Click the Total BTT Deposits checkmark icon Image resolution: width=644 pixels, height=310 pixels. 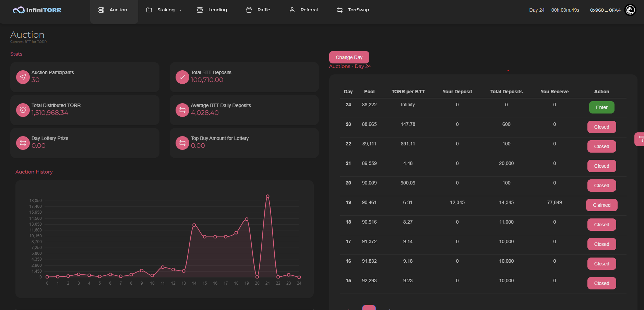[x=182, y=77]
